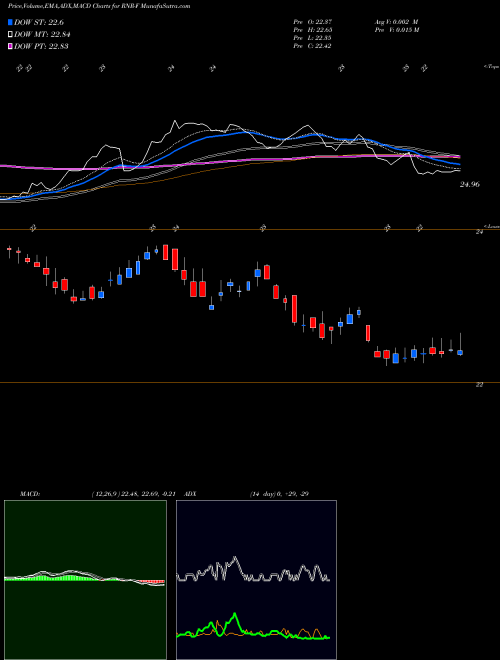
Task: Click the 'Avg V: 0.002 M' value
Action: (397, 21)
